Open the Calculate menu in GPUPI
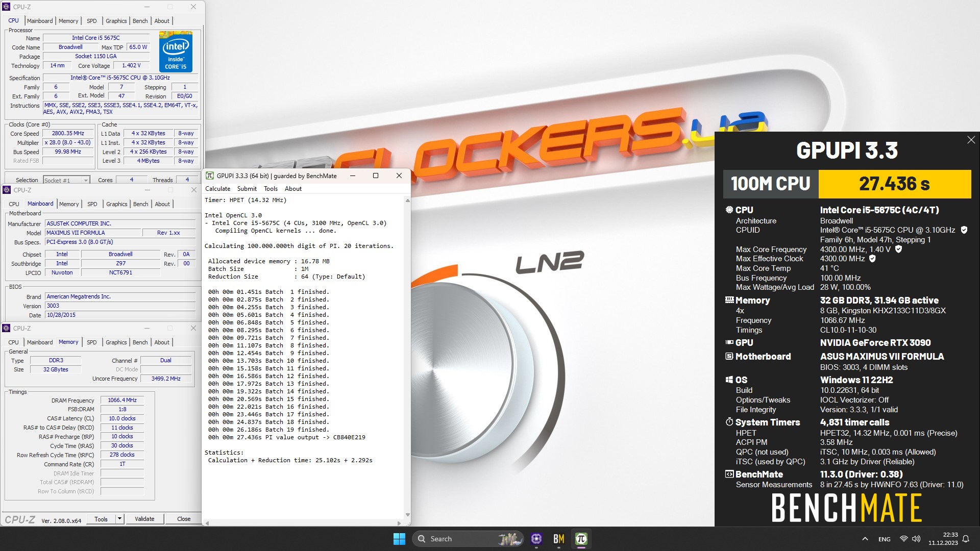 click(x=218, y=189)
